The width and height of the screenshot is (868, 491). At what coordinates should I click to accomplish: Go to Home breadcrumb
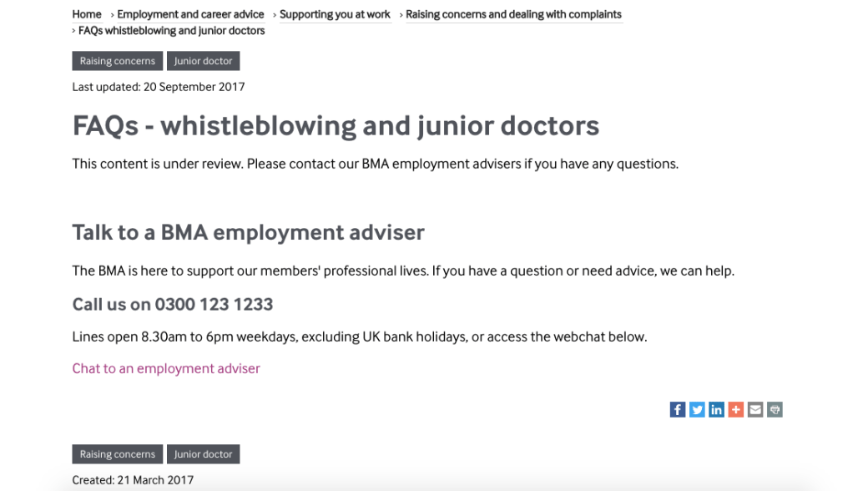pyautogui.click(x=87, y=14)
